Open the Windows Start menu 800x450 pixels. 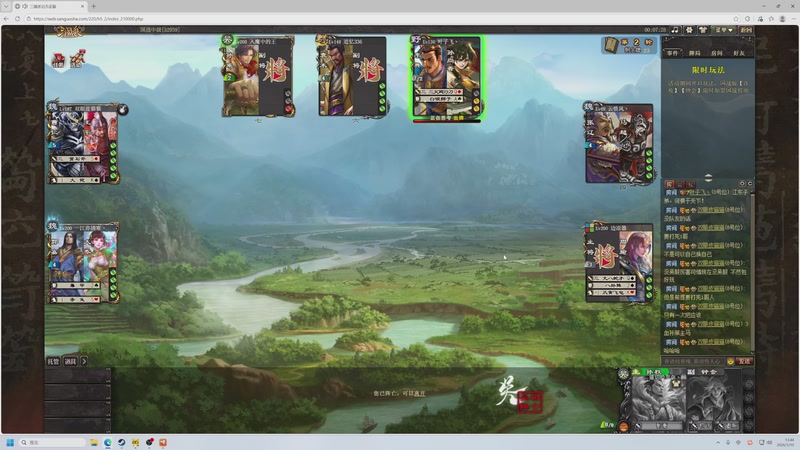(x=9, y=442)
